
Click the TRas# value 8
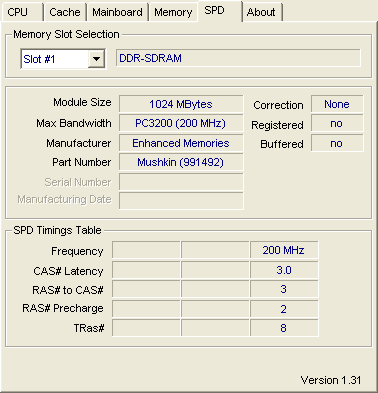(x=284, y=328)
